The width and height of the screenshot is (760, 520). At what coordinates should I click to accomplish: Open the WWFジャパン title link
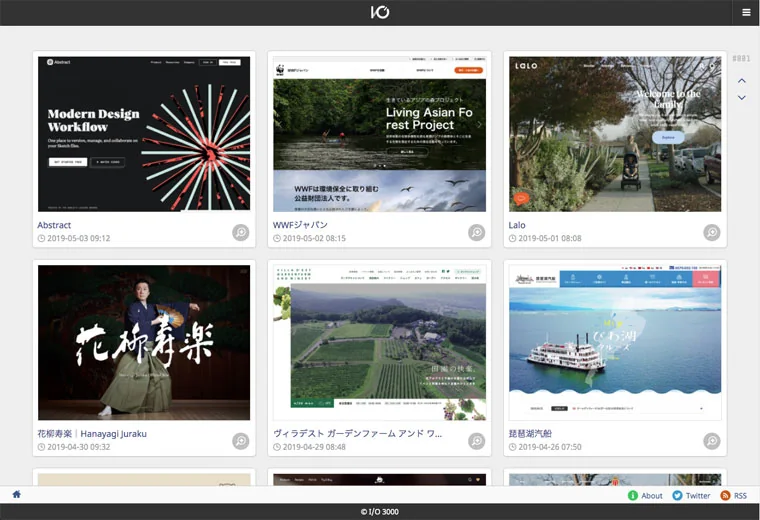point(300,225)
